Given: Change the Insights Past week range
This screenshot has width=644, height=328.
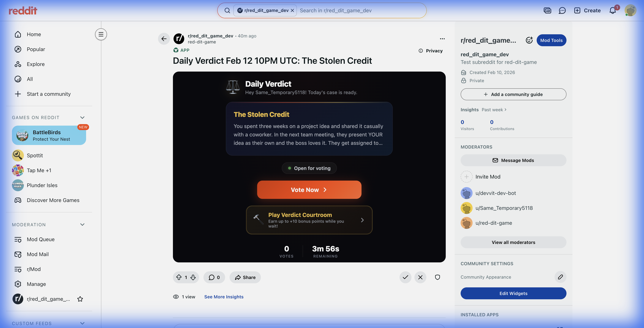Looking at the screenshot, I should point(494,110).
